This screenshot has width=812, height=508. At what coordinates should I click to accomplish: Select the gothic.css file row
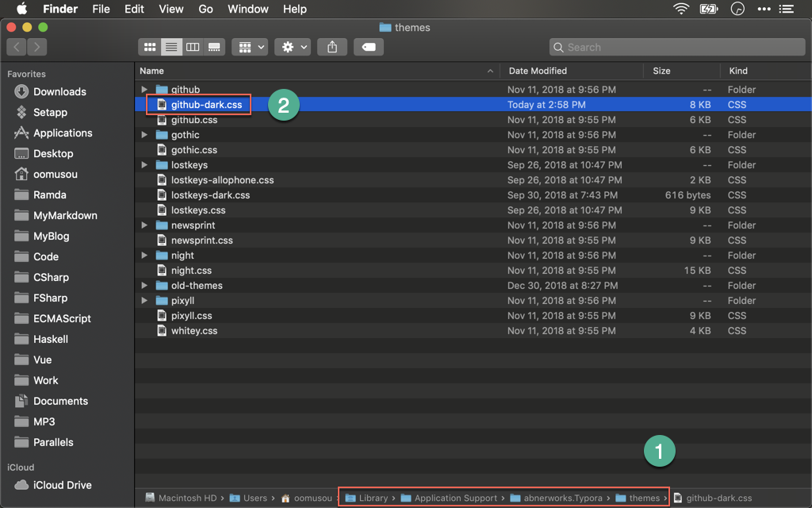[x=473, y=150]
